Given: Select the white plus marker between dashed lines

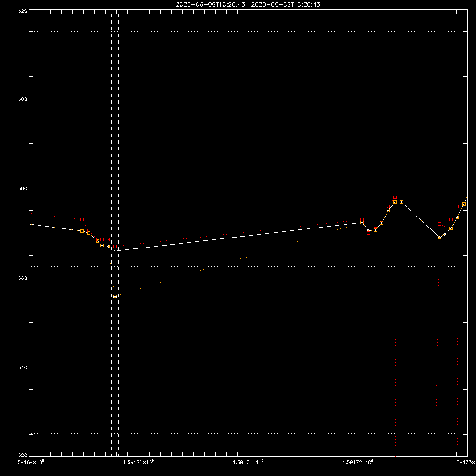Looking at the screenshot, I should click(115, 251).
